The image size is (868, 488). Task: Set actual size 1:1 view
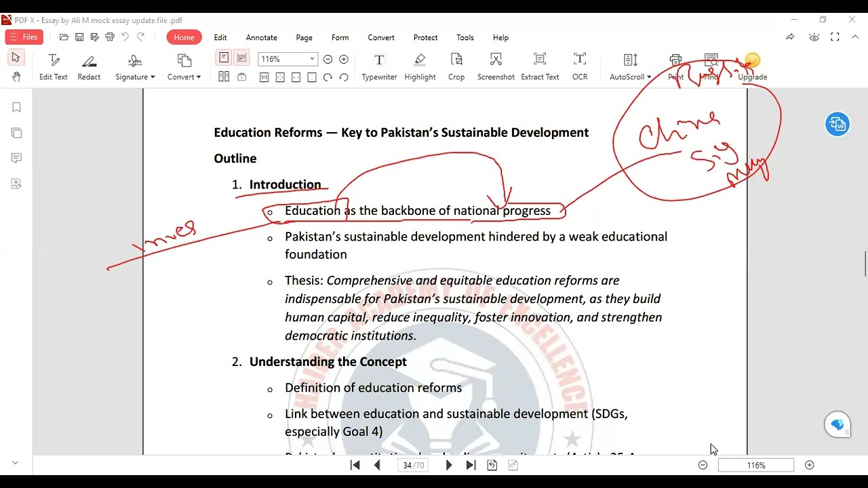point(264,77)
